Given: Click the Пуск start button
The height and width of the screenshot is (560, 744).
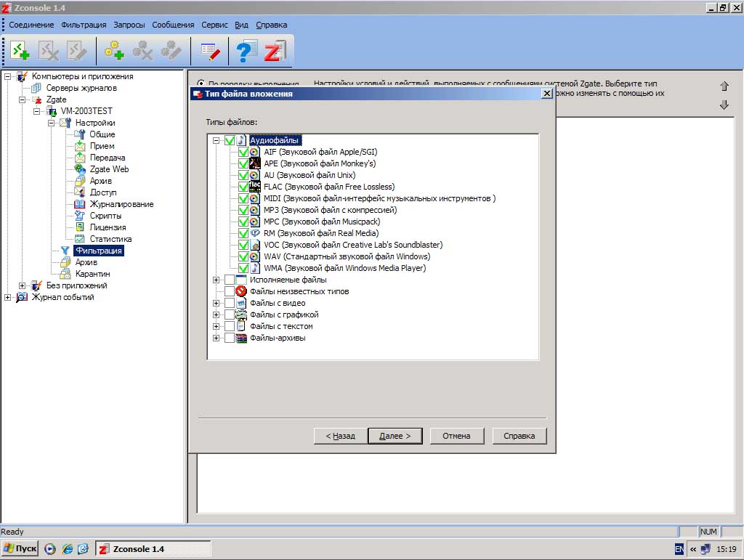Looking at the screenshot, I should click(x=20, y=548).
